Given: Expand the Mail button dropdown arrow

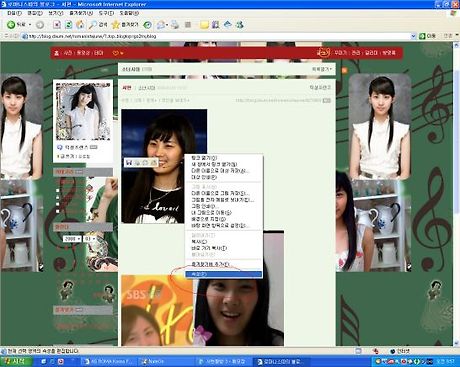Looking at the screenshot, I should pyautogui.click(x=167, y=25).
